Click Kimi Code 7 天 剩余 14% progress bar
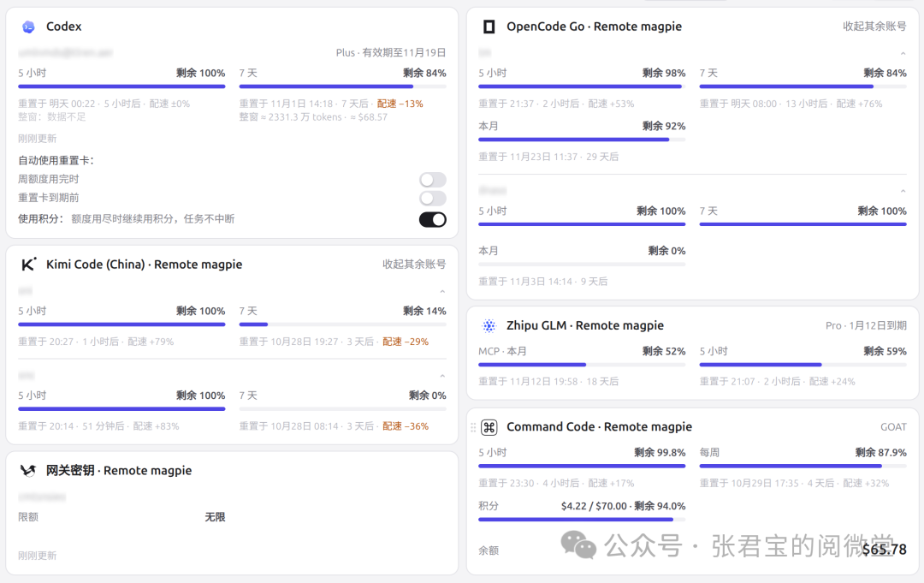The height and width of the screenshot is (583, 924). coord(342,324)
